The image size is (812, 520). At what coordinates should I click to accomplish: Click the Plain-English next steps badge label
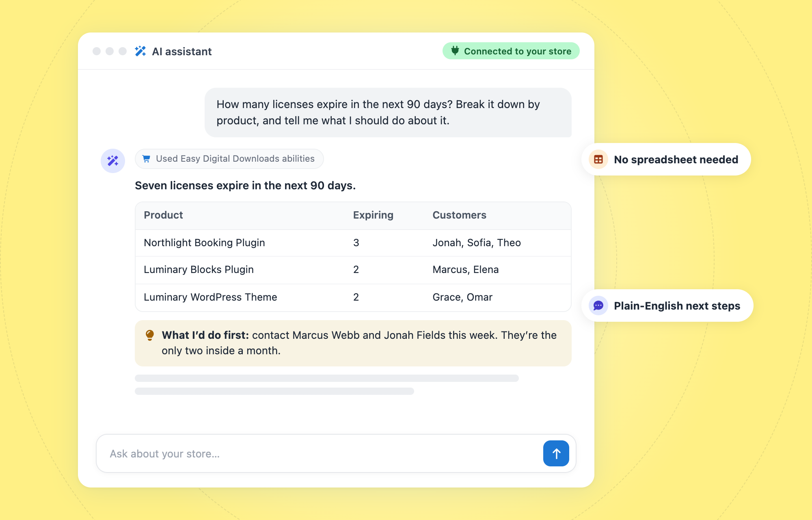point(677,306)
